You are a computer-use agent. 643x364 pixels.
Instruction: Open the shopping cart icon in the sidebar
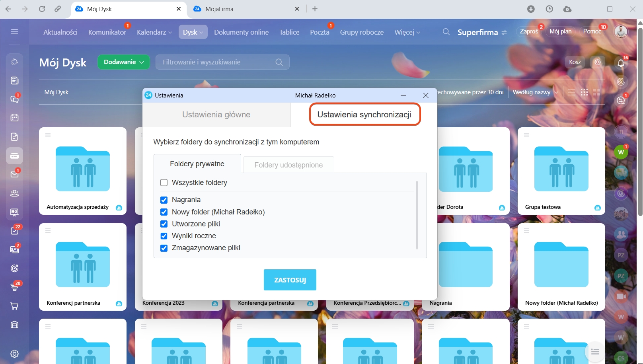pyautogui.click(x=15, y=306)
